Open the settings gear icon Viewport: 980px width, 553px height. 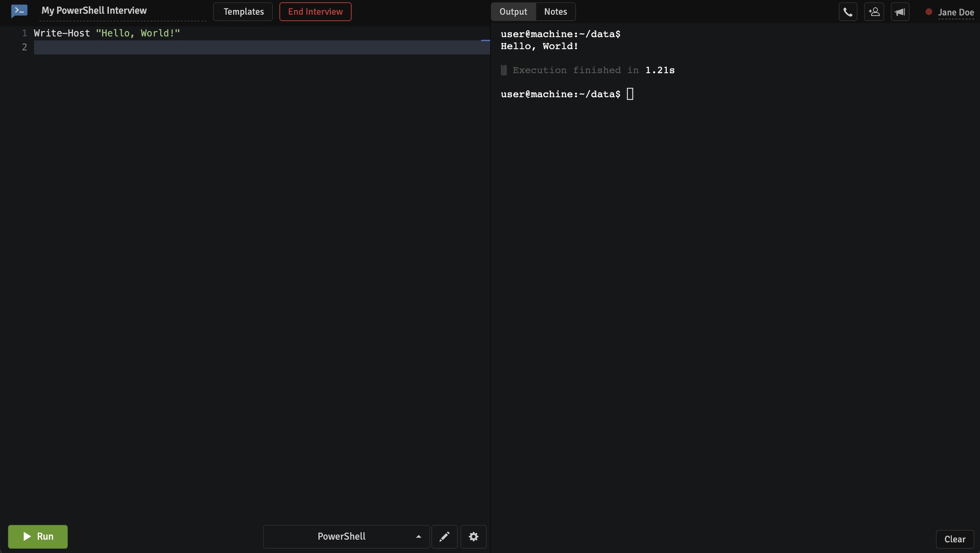(x=473, y=537)
